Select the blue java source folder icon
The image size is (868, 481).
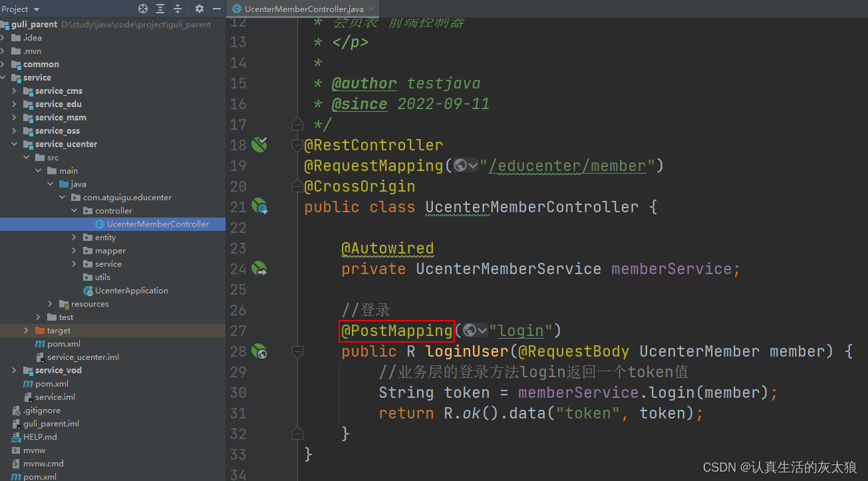[x=64, y=184]
